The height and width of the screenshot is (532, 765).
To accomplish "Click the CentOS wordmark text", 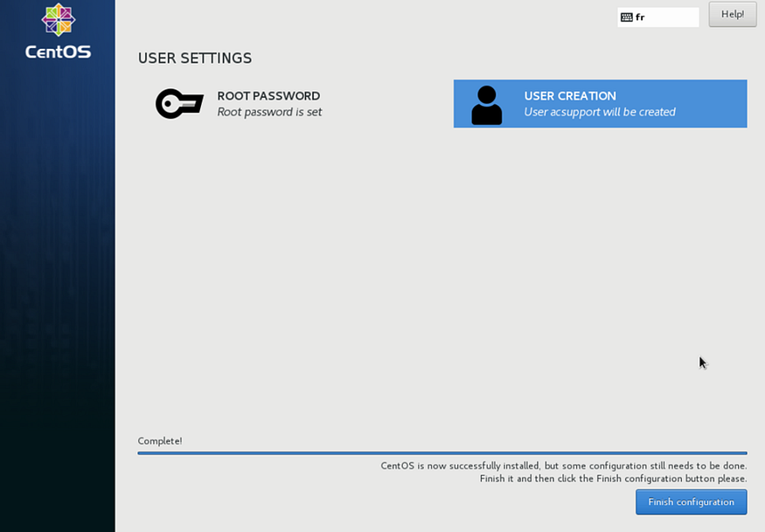I will pos(58,52).
